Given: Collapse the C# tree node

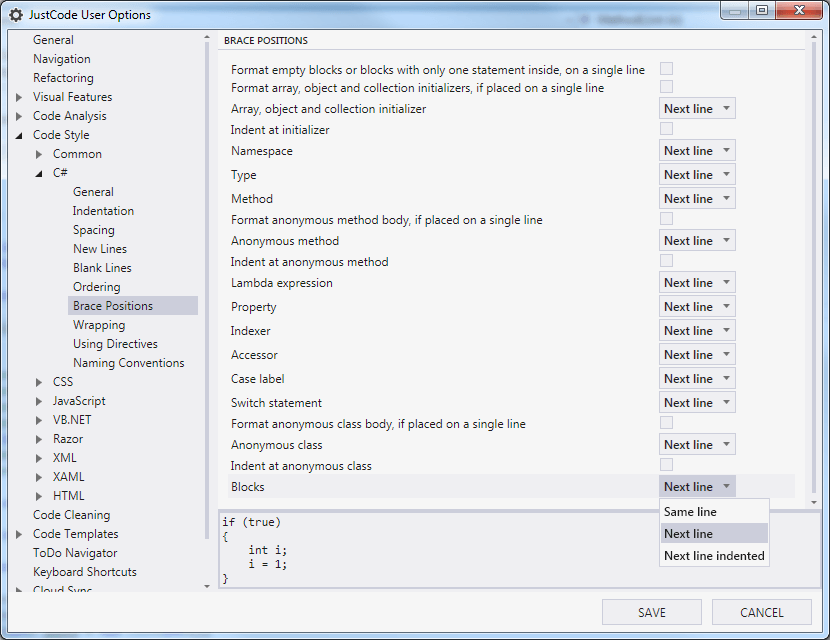Looking at the screenshot, I should click(39, 174).
